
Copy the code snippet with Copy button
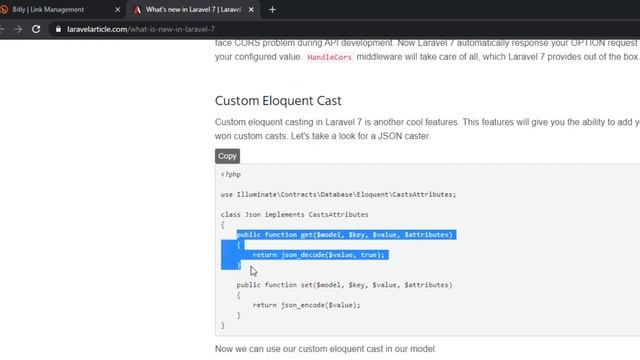[x=227, y=156]
